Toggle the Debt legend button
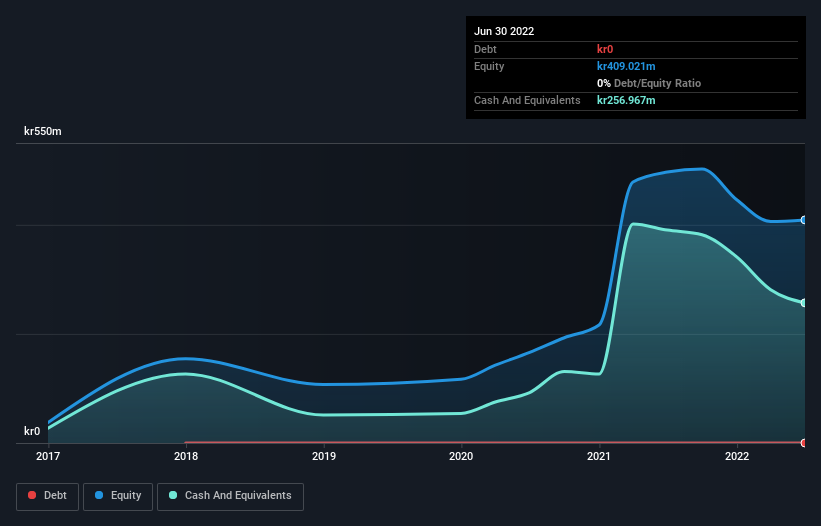Screen dimensions: 821x526 (x=47, y=496)
